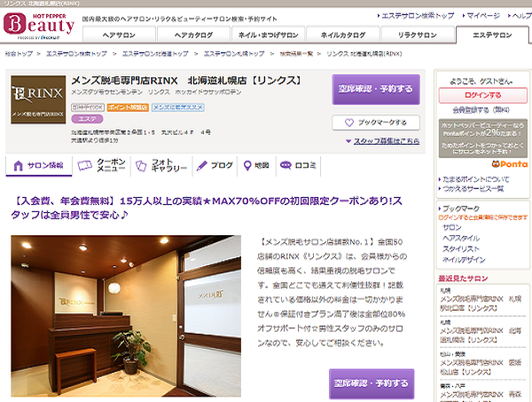Screen dimensions: 532x402
Task: Open エステサロン検索トップ header link
Action: [418, 16]
